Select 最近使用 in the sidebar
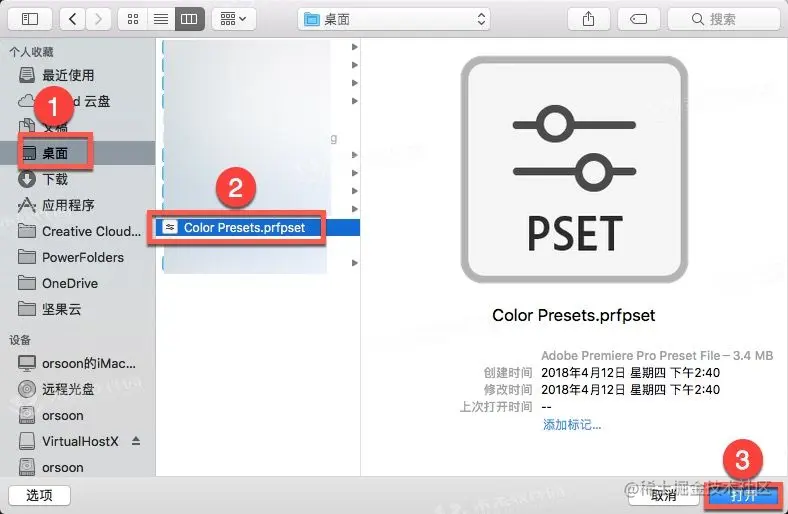788x514 pixels. coord(78,75)
